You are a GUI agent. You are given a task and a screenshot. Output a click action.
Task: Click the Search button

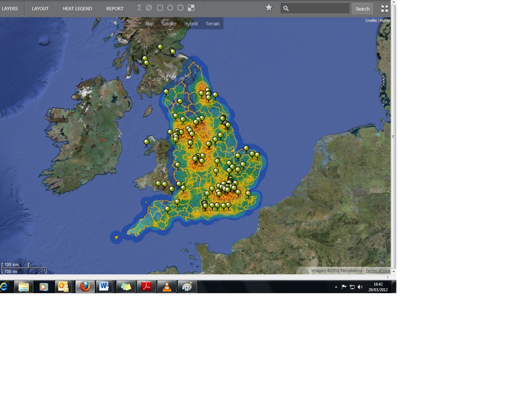(x=362, y=9)
